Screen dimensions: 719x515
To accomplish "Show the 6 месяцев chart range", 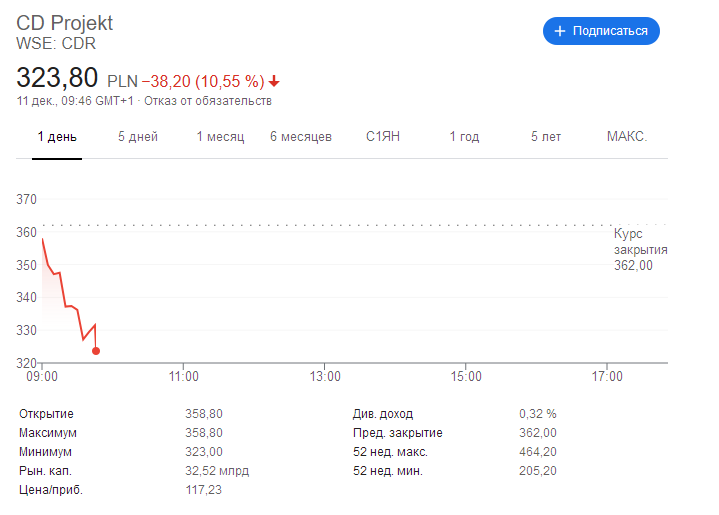I will coord(301,137).
